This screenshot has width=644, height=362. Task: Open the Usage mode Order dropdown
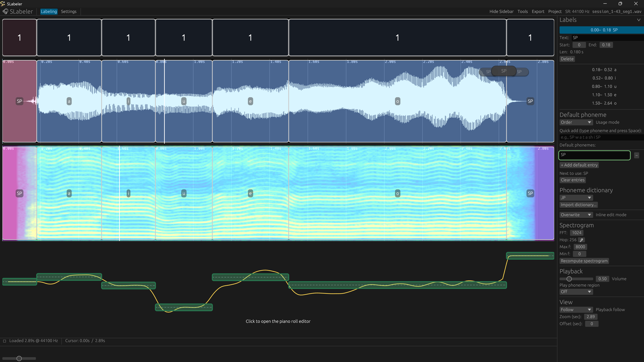(x=576, y=122)
